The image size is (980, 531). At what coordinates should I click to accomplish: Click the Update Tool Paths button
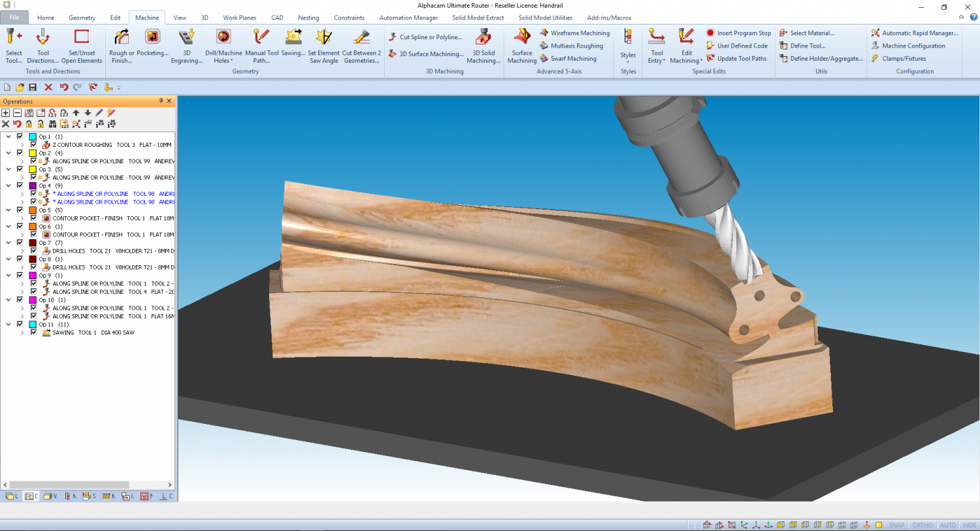point(736,58)
